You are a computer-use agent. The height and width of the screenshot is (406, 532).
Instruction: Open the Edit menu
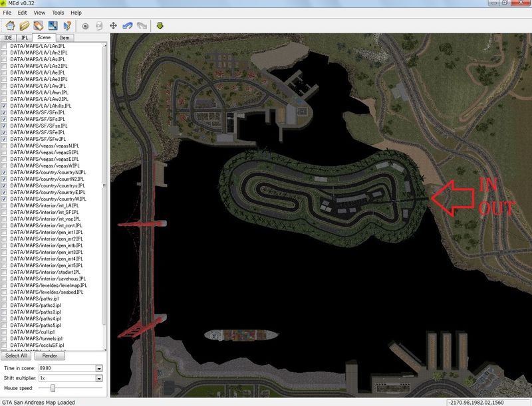coord(23,13)
